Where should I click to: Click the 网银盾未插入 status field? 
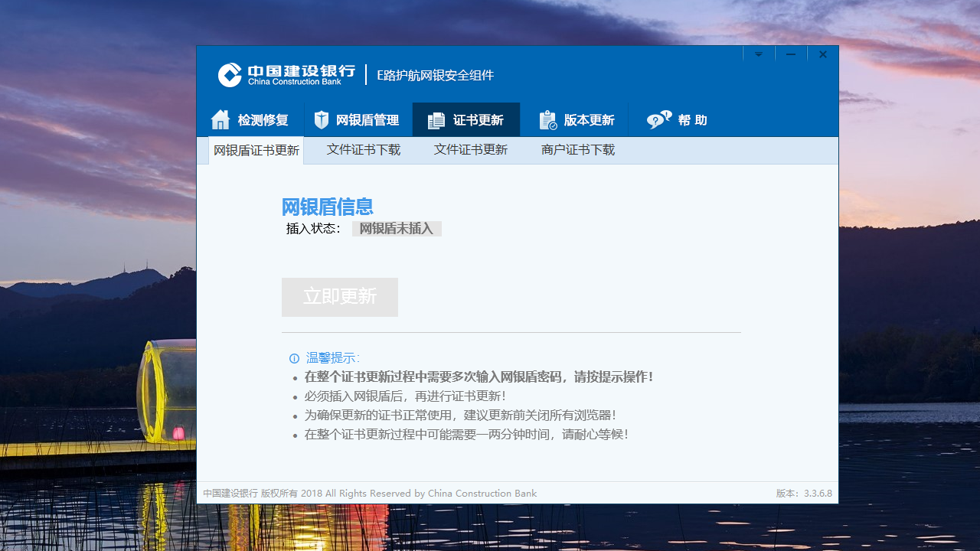(397, 228)
